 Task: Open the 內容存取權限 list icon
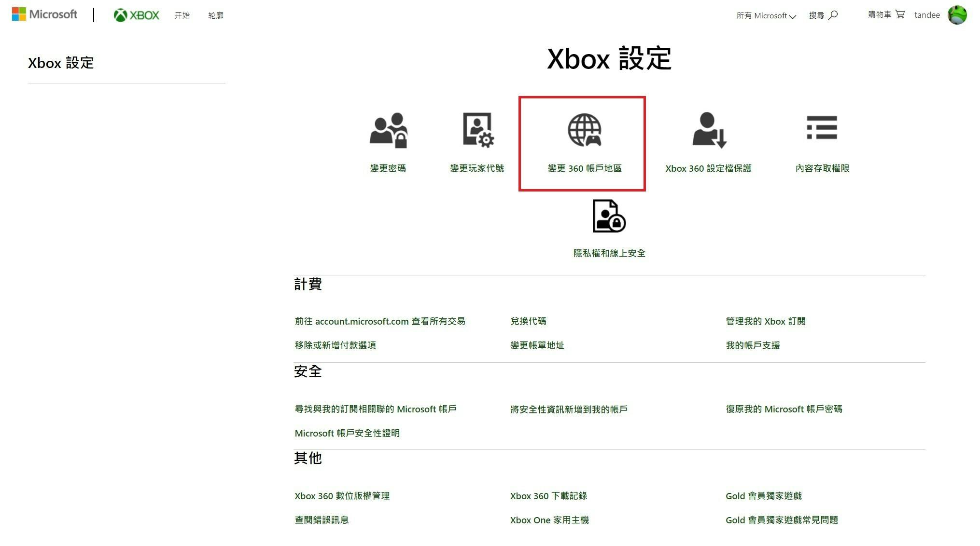[x=822, y=127]
